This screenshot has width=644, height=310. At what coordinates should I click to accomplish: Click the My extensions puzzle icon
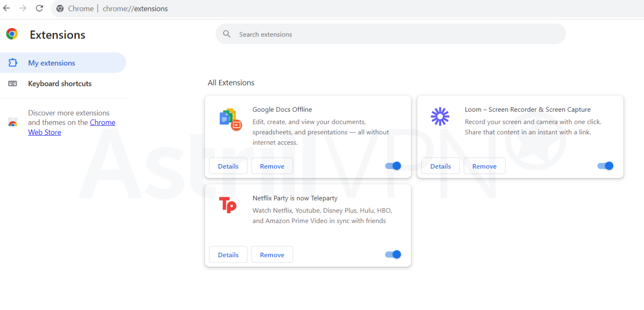[13, 62]
